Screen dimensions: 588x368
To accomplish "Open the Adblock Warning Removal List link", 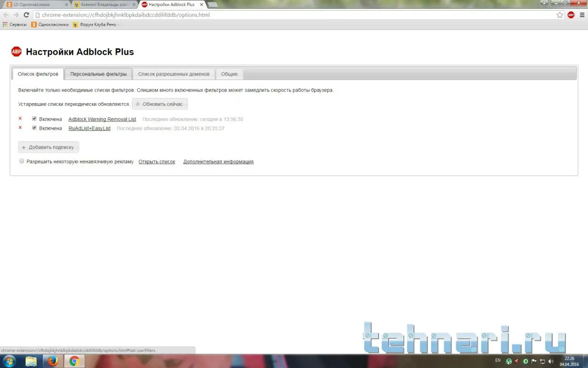I will click(102, 119).
